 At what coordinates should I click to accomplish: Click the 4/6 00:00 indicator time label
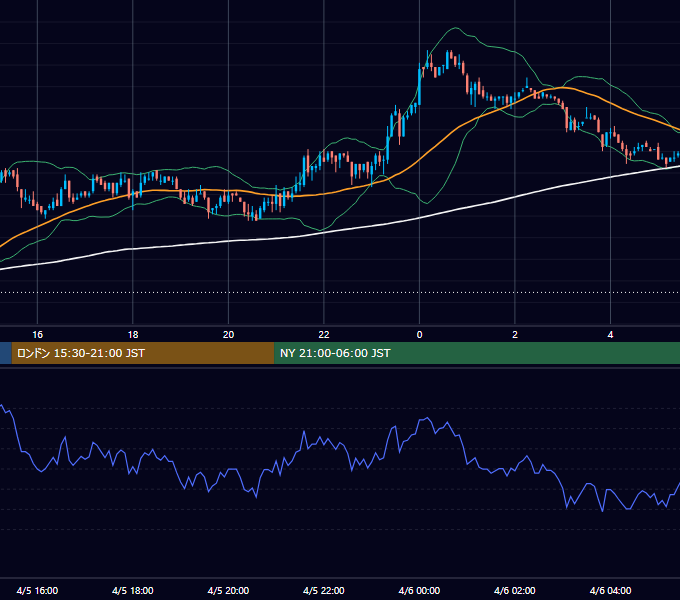coord(419,590)
